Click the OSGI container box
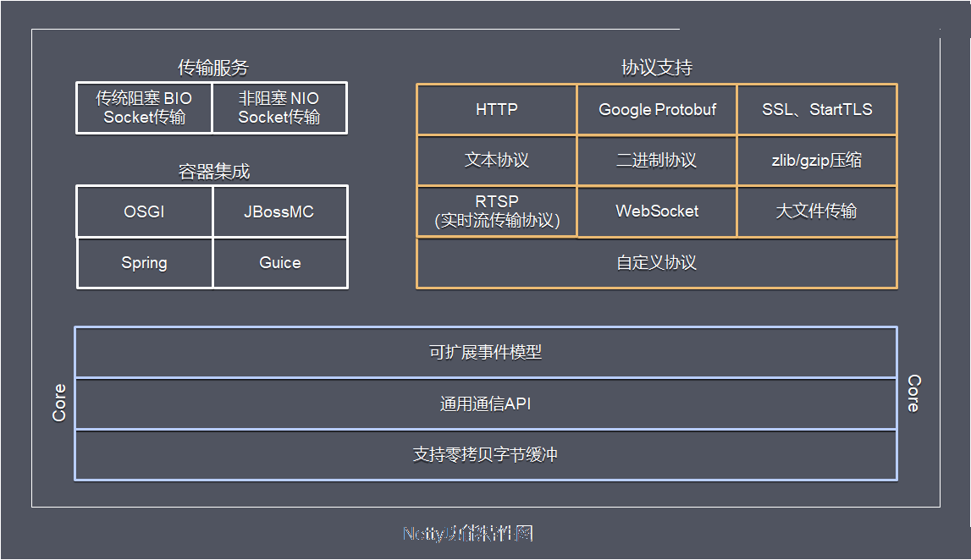Image resolution: width=971 pixels, height=560 pixels. point(144,211)
